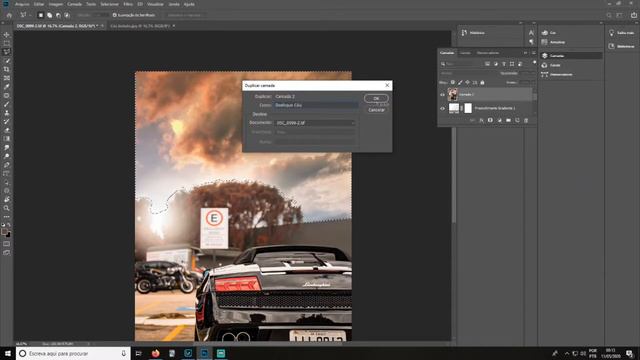Choose Intersect with Selection mode
This screenshot has height=360, width=640.
[67, 15]
